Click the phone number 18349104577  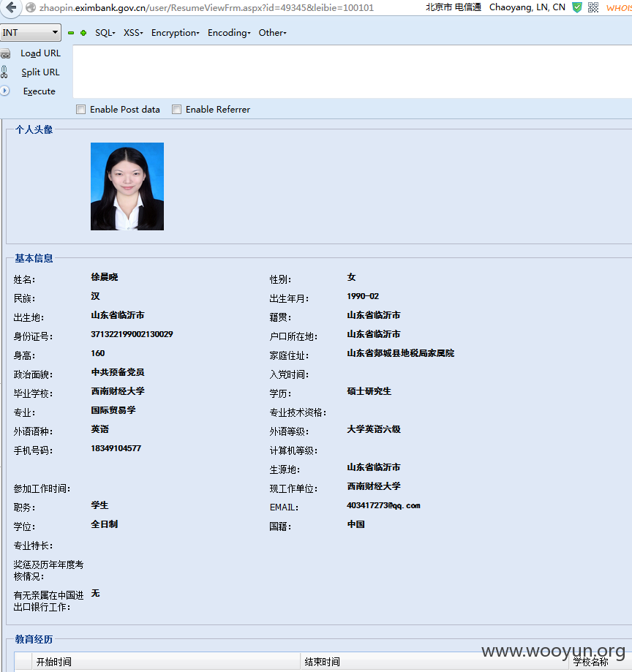click(x=116, y=448)
